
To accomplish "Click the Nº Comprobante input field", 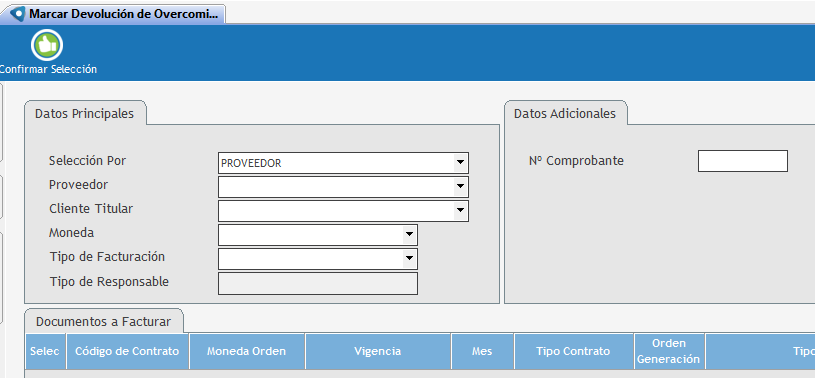I will 743,161.
